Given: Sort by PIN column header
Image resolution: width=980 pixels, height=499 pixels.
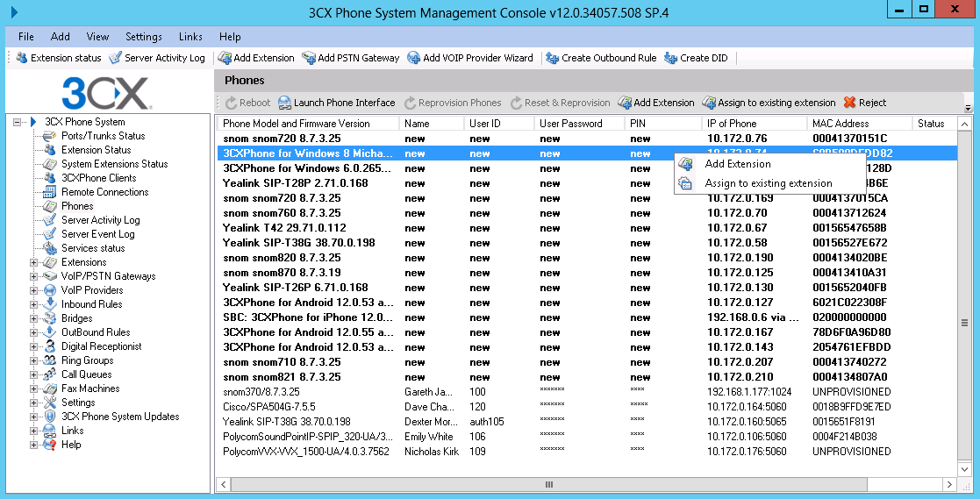Looking at the screenshot, I should click(x=662, y=123).
